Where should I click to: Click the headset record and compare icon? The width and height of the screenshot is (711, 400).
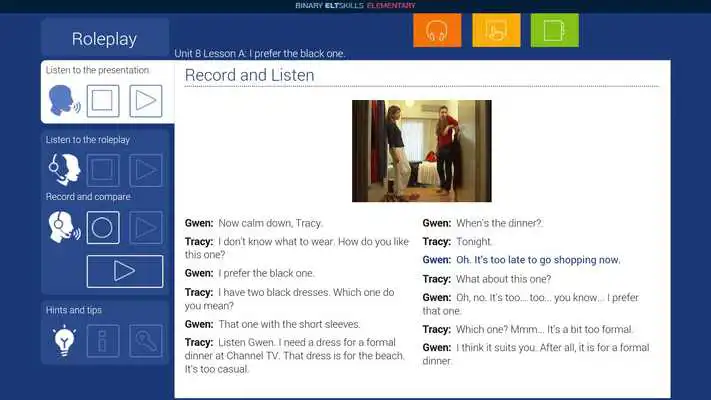point(64,227)
